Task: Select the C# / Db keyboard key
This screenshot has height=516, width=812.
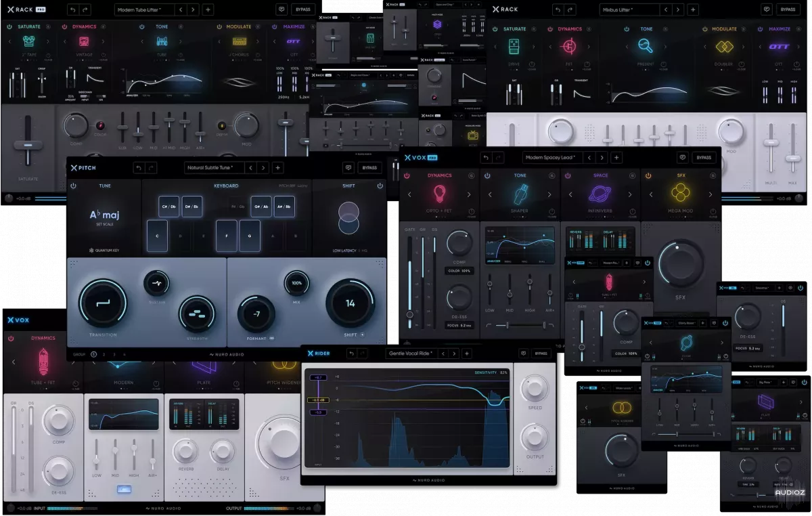Action: click(168, 207)
